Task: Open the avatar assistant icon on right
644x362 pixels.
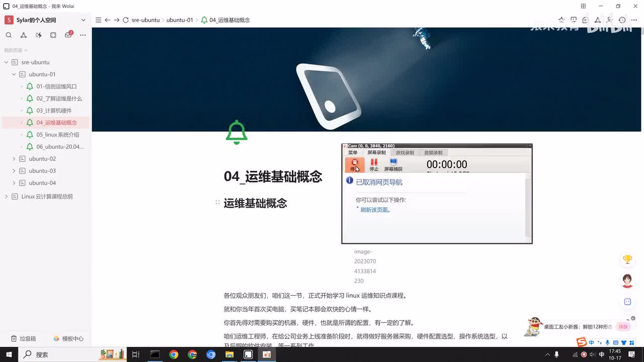Action: (627, 281)
